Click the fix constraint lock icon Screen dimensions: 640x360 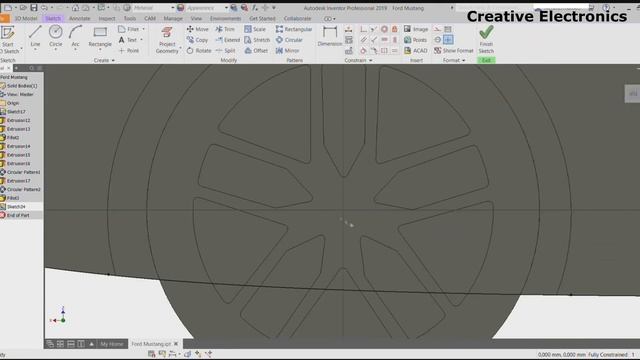pos(395,29)
